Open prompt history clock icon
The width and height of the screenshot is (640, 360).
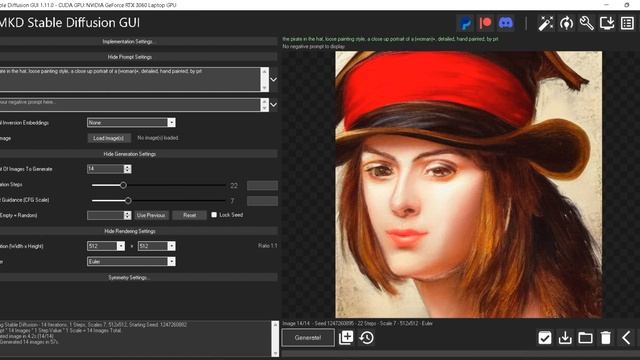[367, 338]
